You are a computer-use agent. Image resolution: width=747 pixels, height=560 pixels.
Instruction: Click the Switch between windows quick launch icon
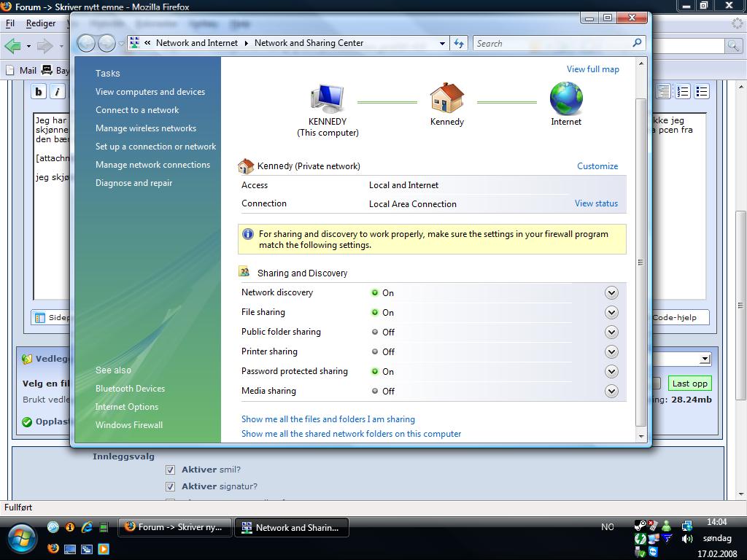point(87,548)
